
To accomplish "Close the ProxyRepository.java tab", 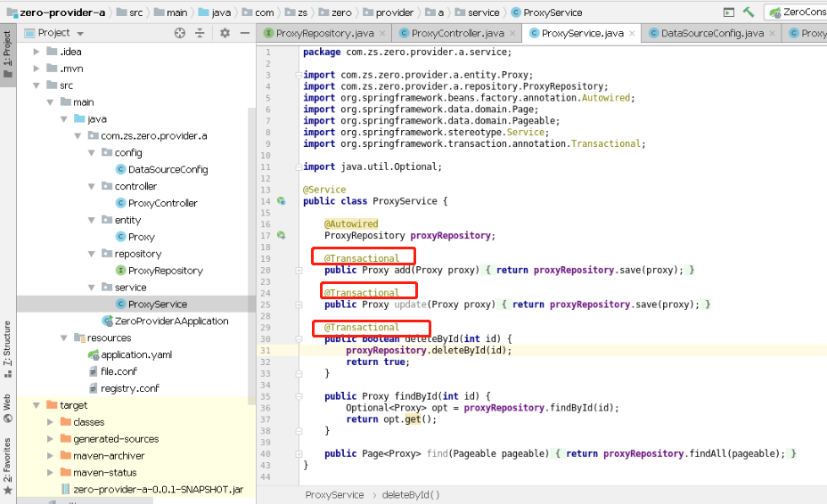I will pos(382,33).
